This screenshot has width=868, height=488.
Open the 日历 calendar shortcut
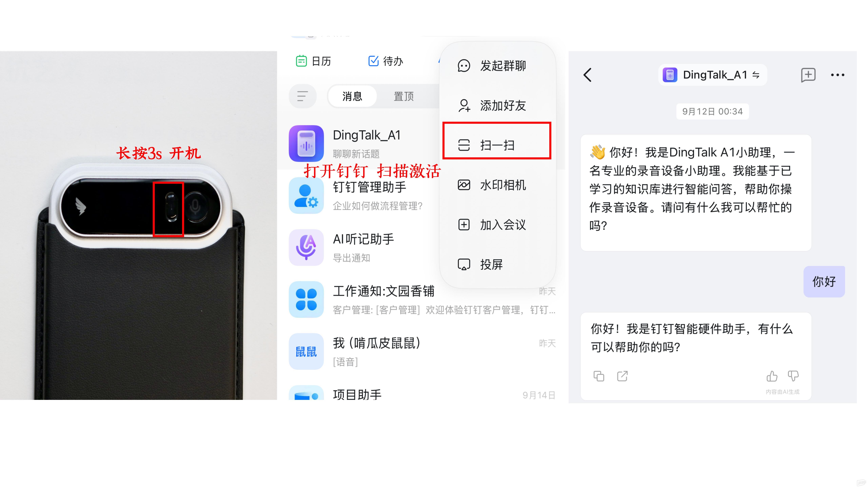(x=313, y=61)
